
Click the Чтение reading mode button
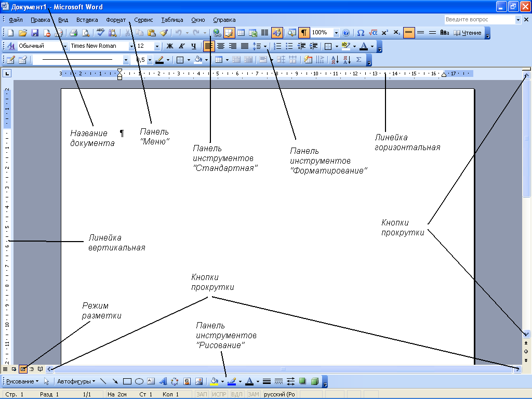point(468,33)
